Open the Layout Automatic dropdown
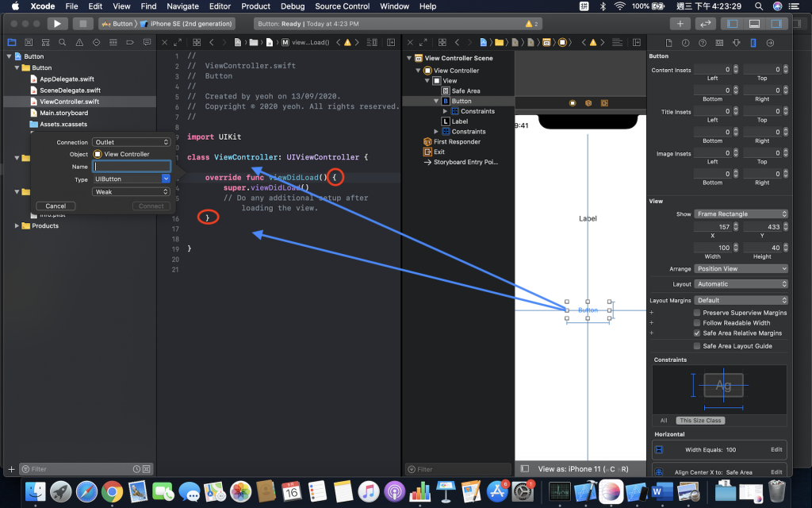The height and width of the screenshot is (508, 812). pyautogui.click(x=741, y=284)
